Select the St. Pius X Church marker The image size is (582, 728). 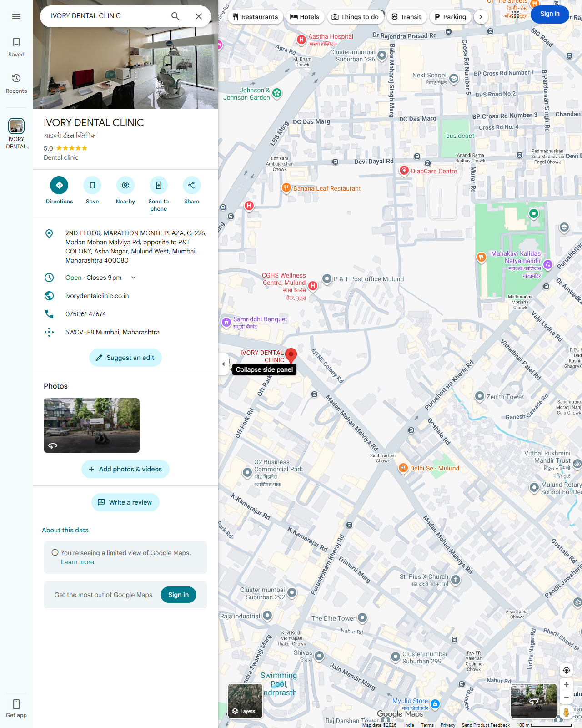point(456,580)
